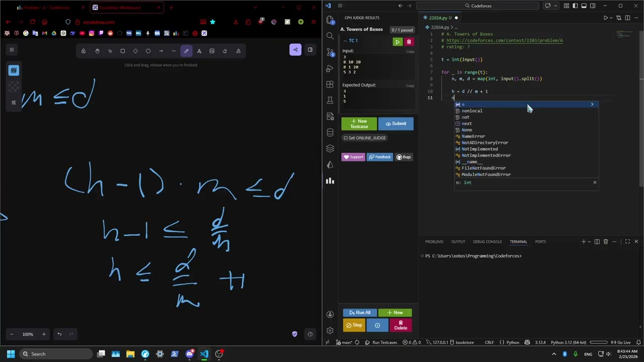
Task: Toggle the Excalidraw library sidebar
Action: [310, 49]
